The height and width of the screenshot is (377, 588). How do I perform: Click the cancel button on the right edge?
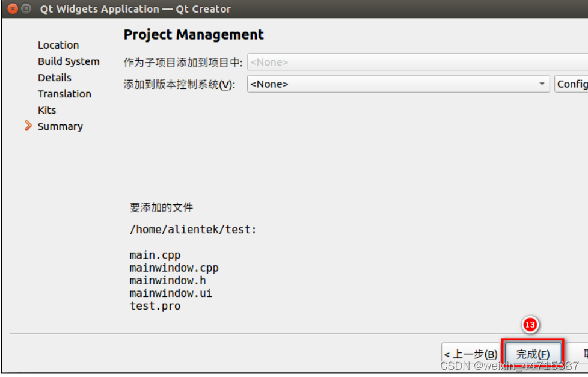coord(584,353)
